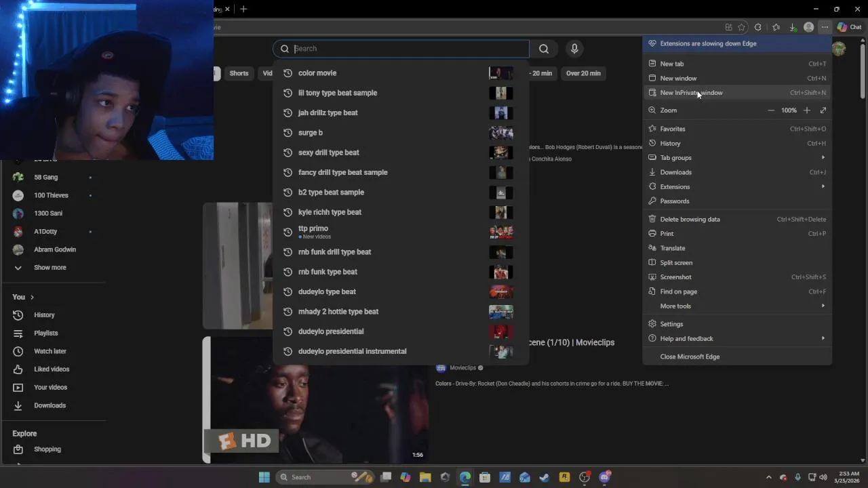The image size is (868, 488).
Task: Open Windows Start button on taskbar
Action: pyautogui.click(x=264, y=477)
